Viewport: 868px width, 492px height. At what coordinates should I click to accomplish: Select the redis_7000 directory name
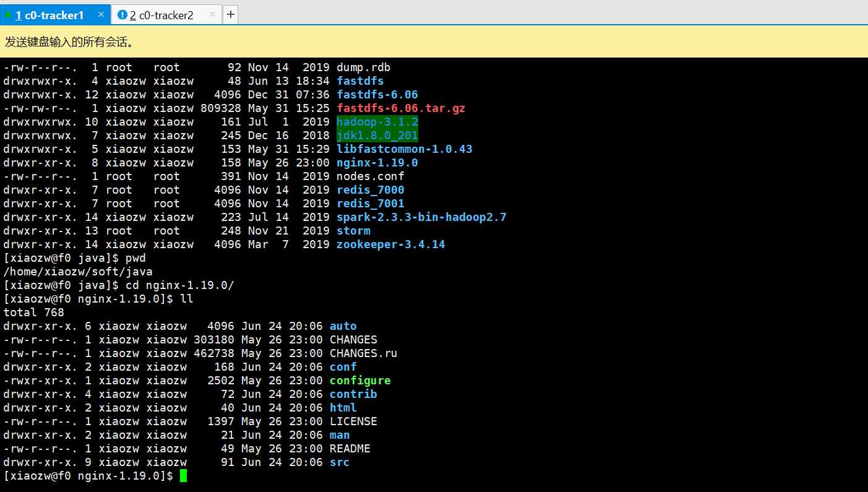[370, 190]
